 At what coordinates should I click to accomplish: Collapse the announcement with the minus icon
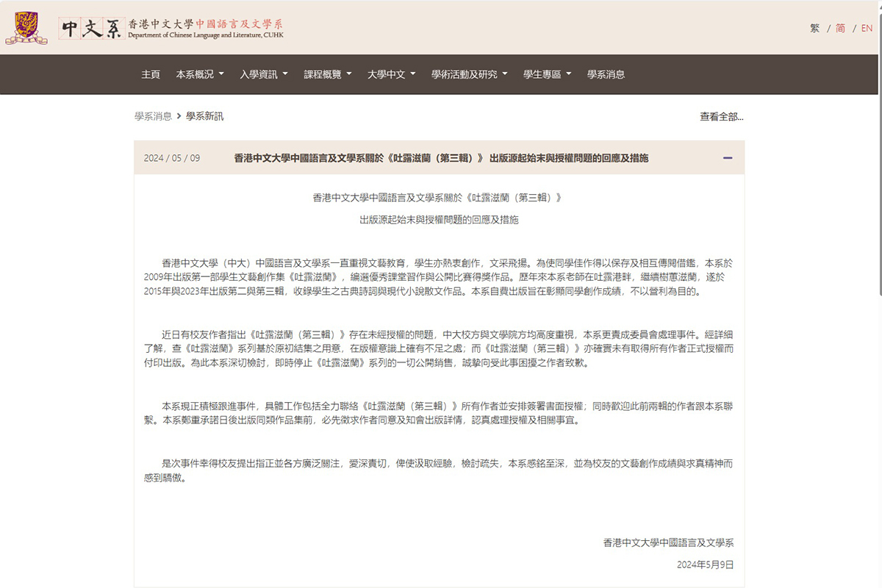pyautogui.click(x=727, y=158)
